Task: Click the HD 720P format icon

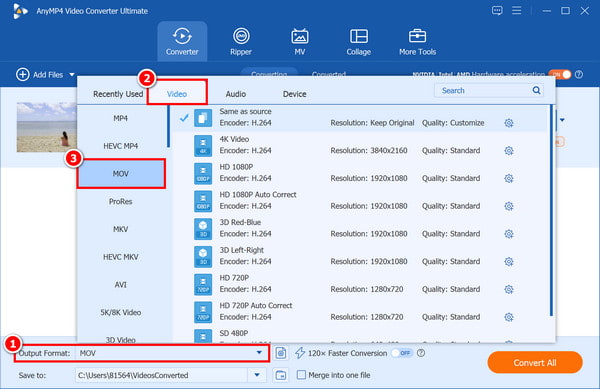Action: 203,284
